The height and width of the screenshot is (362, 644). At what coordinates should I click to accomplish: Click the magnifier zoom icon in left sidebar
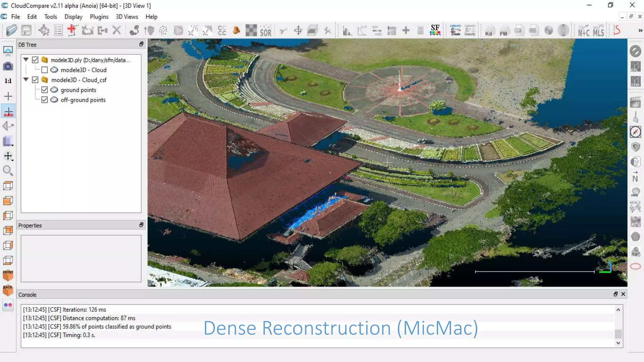(x=8, y=171)
